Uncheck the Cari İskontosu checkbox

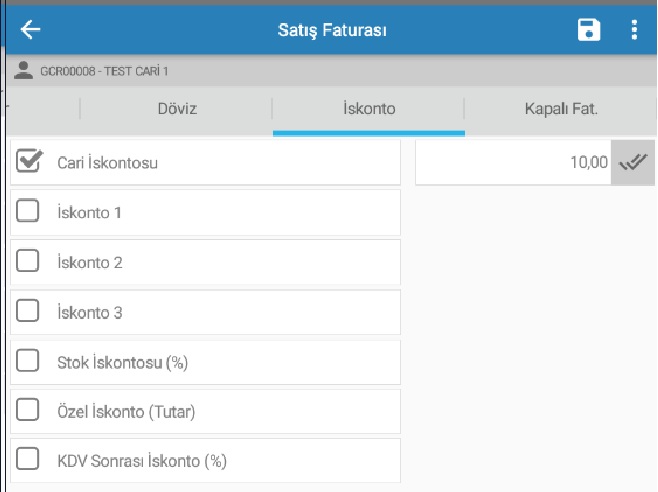pyautogui.click(x=29, y=161)
